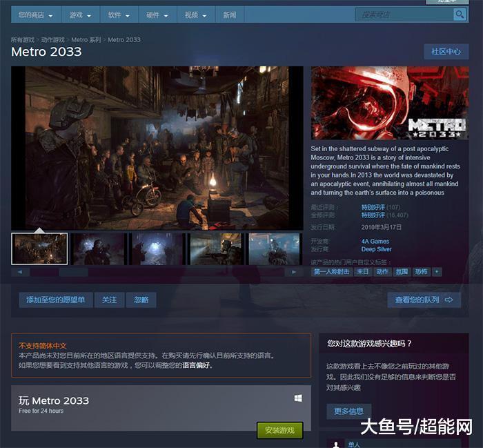Click the Windows platform icon
483x448 pixels.
[x=298, y=398]
